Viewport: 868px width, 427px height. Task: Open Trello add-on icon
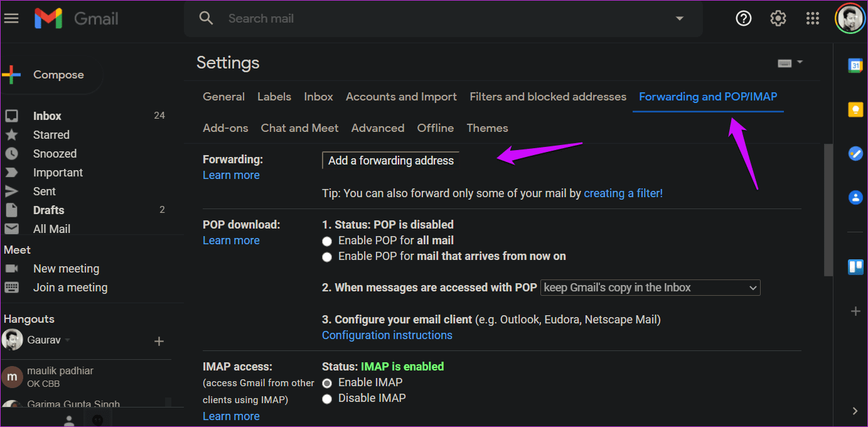855,267
